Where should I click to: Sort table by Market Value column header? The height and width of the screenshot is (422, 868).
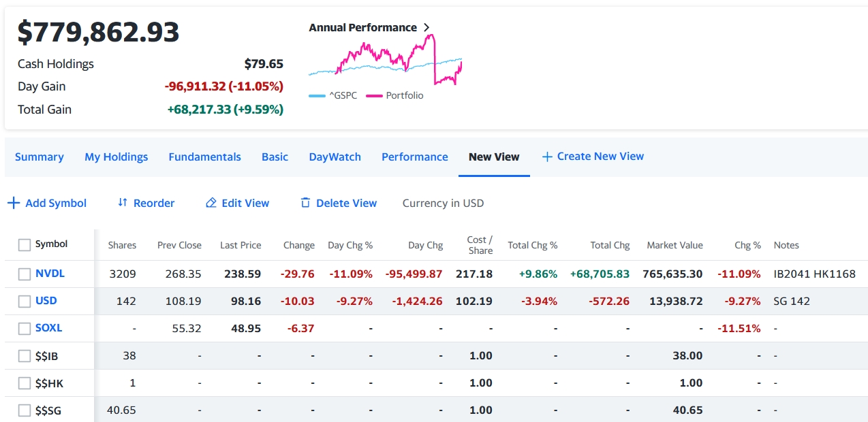[675, 245]
